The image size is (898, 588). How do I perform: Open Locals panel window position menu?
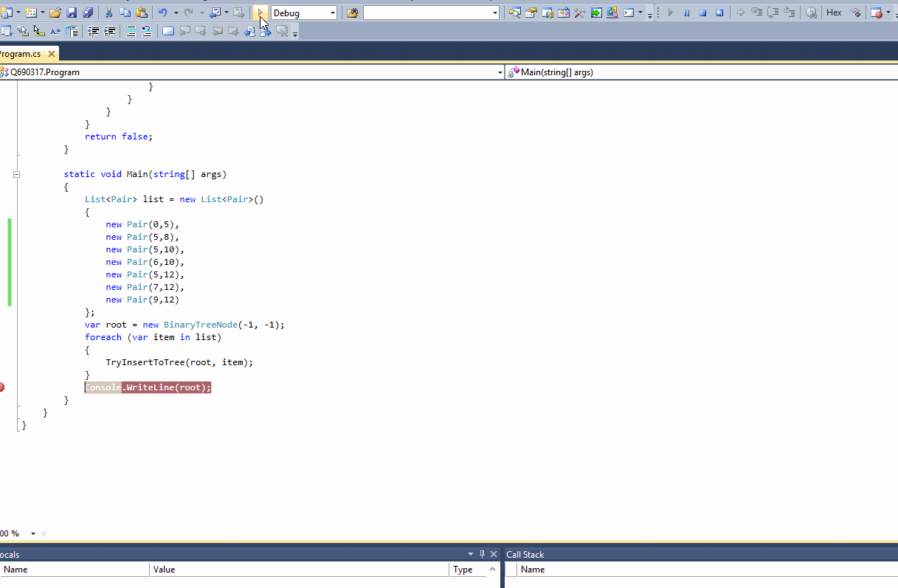(471, 554)
